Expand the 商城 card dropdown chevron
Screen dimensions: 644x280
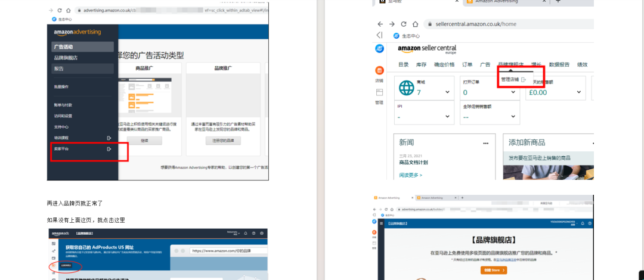coord(447,92)
